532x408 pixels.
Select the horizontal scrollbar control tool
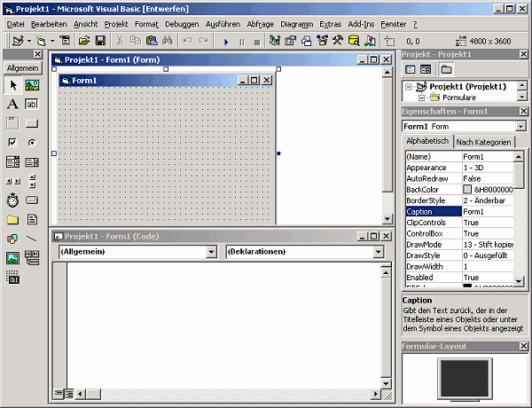tap(13, 181)
